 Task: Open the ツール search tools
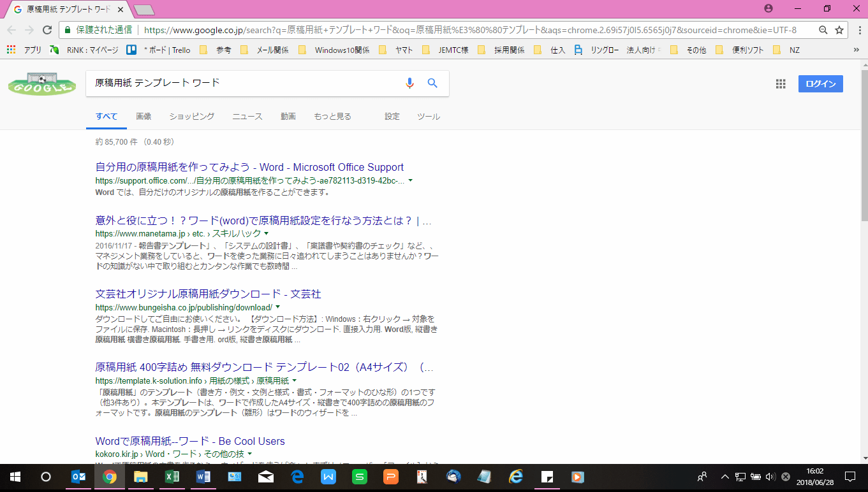point(429,117)
